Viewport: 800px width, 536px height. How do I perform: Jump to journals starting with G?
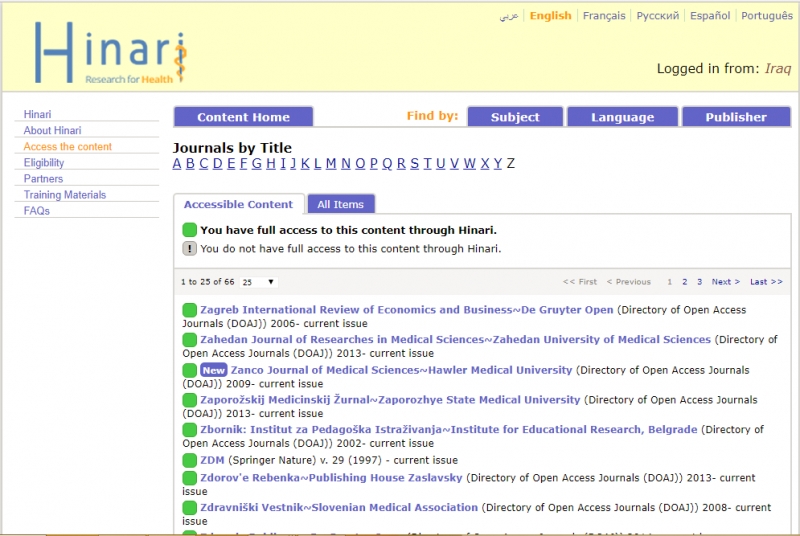pos(257,164)
